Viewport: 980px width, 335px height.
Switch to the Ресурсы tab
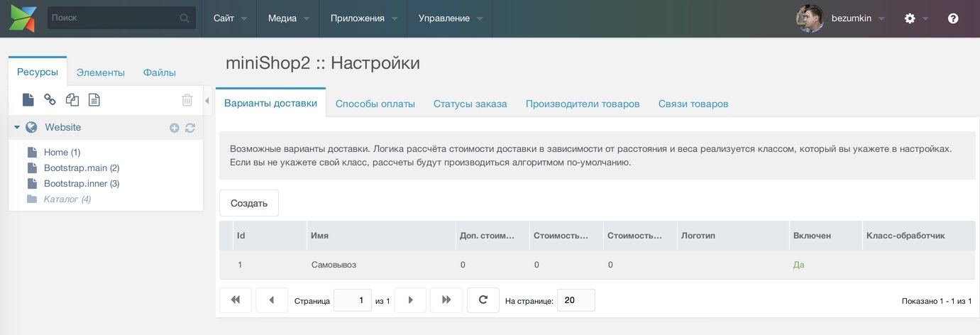coord(38,72)
